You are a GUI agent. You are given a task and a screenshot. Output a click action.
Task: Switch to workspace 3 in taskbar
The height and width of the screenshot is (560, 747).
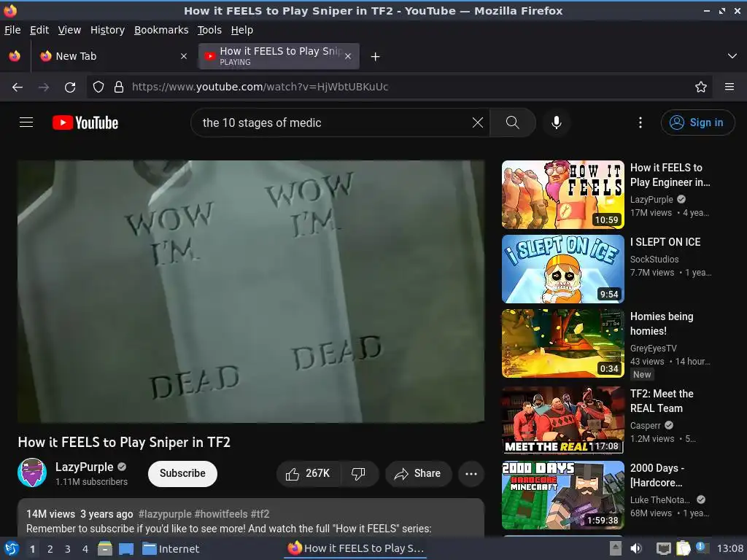[68, 549]
